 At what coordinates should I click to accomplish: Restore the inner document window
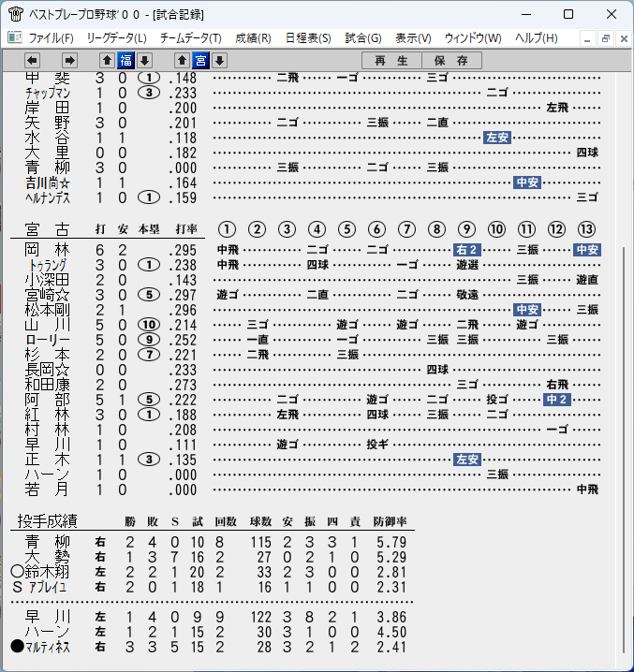coord(606,39)
